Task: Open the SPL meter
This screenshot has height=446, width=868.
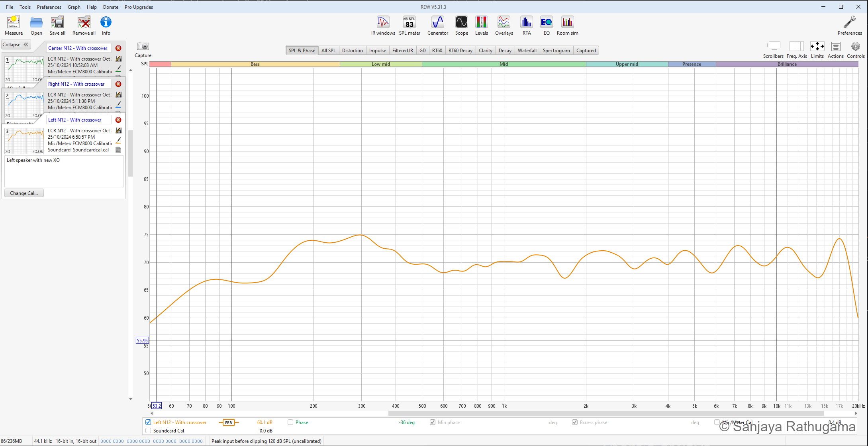Action: click(410, 22)
